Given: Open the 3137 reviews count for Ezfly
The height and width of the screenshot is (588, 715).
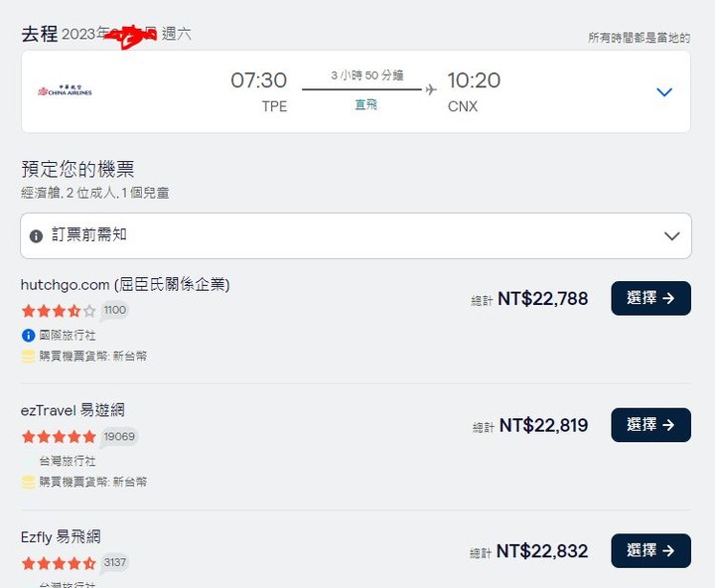Looking at the screenshot, I should tap(114, 562).
